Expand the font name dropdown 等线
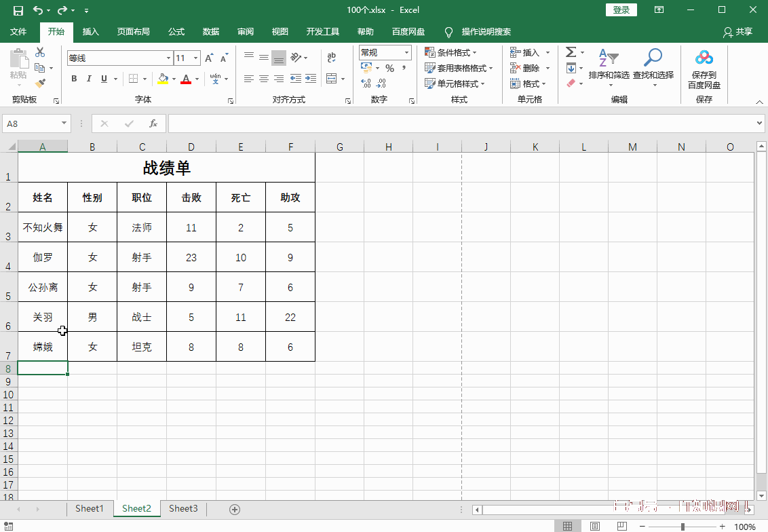Image resolution: width=768 pixels, height=532 pixels. coord(168,58)
